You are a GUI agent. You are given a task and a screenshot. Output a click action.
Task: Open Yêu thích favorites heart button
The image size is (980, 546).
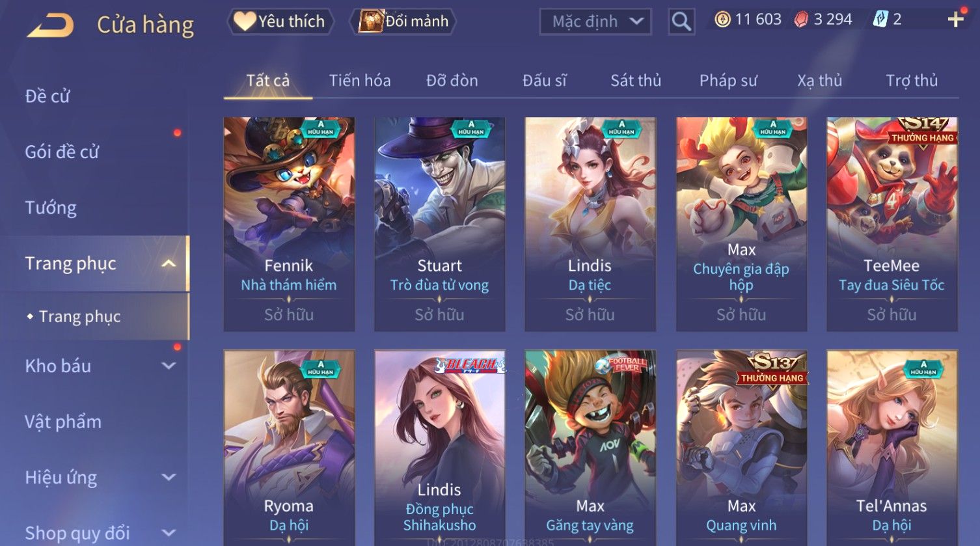tap(280, 21)
